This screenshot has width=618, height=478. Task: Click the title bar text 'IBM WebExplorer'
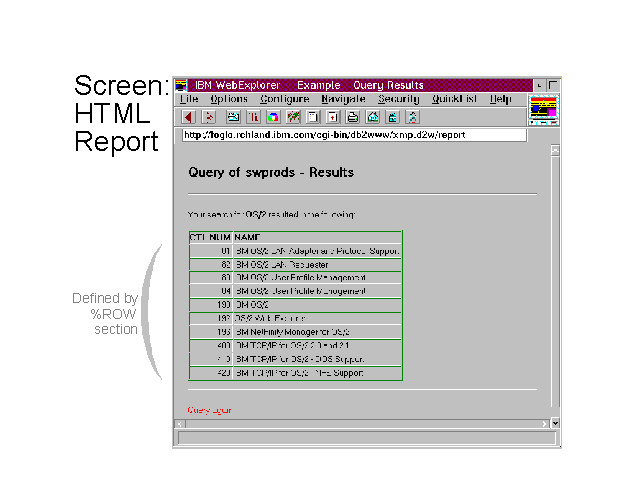pos(237,85)
